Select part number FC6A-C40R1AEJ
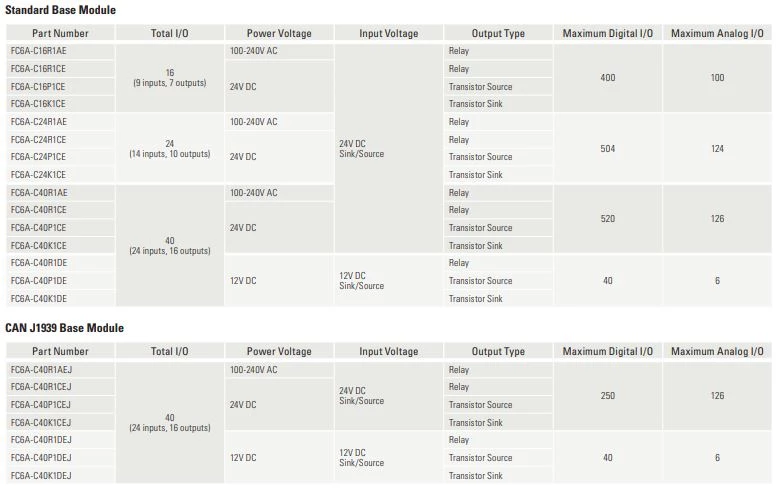The width and height of the screenshot is (779, 490). 40,370
